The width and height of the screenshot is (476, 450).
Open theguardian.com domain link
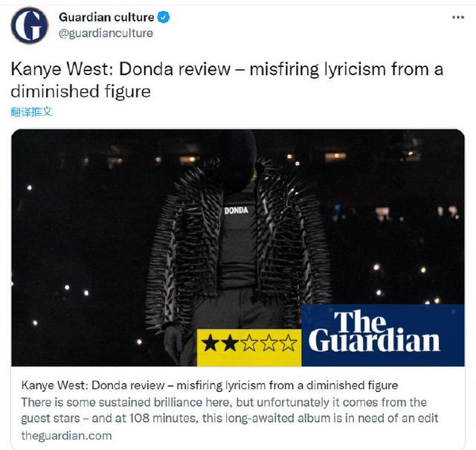click(x=66, y=436)
